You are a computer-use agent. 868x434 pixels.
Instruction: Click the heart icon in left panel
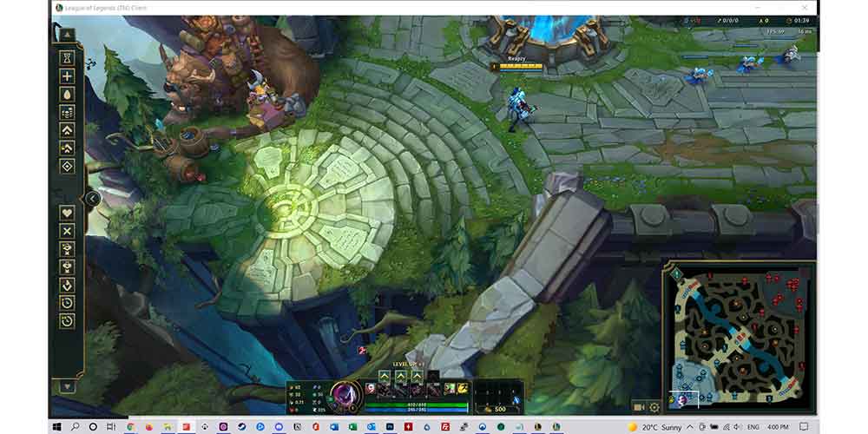click(67, 213)
